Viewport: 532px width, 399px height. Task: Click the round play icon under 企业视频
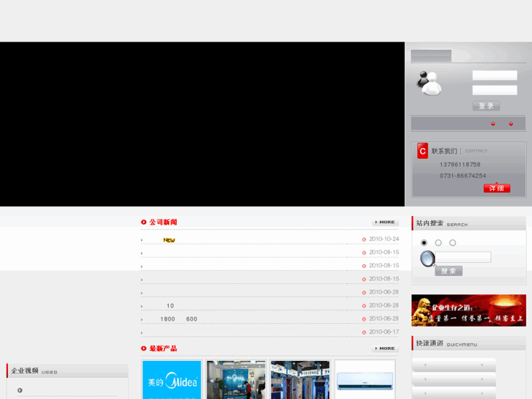click(20, 390)
